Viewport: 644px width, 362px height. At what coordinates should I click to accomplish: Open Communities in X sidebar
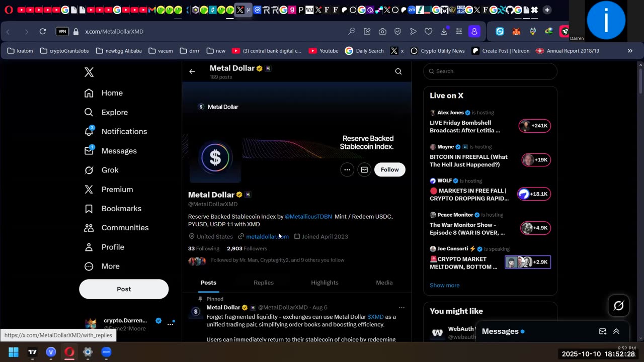click(116, 228)
